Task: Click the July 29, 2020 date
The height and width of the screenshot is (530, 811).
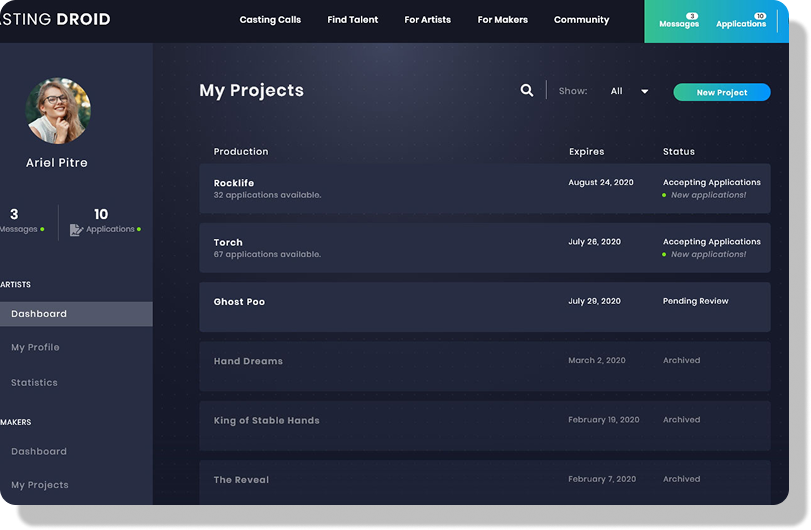Action: [x=594, y=301]
